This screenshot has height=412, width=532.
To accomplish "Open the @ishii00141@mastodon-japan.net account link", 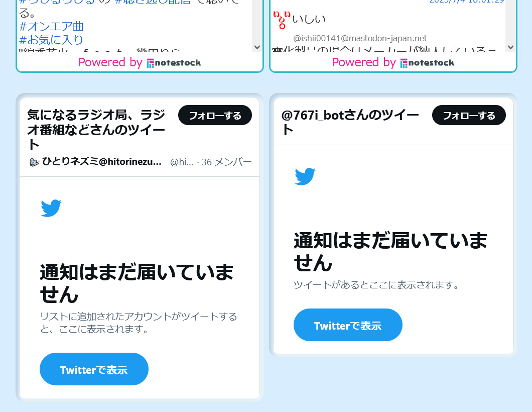I will (360, 38).
